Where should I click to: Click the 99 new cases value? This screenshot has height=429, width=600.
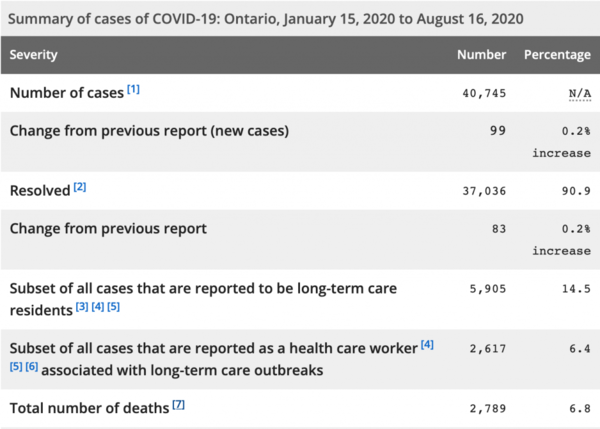(x=498, y=131)
